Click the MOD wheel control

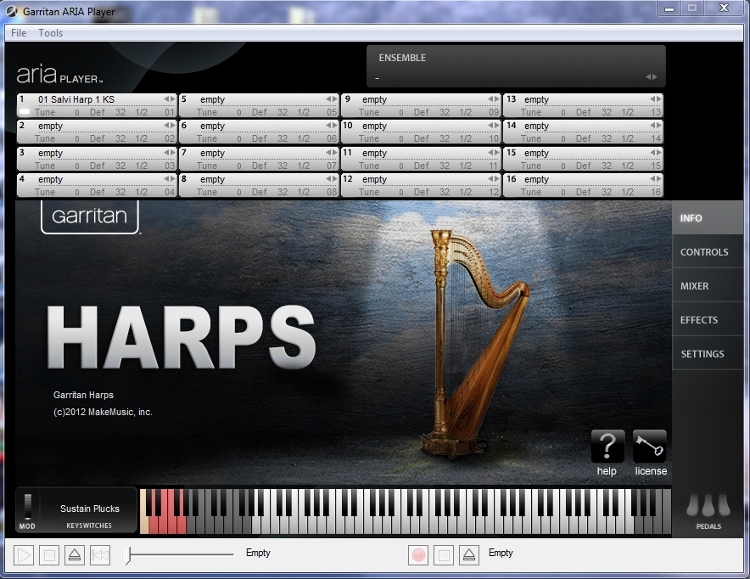[x=28, y=506]
